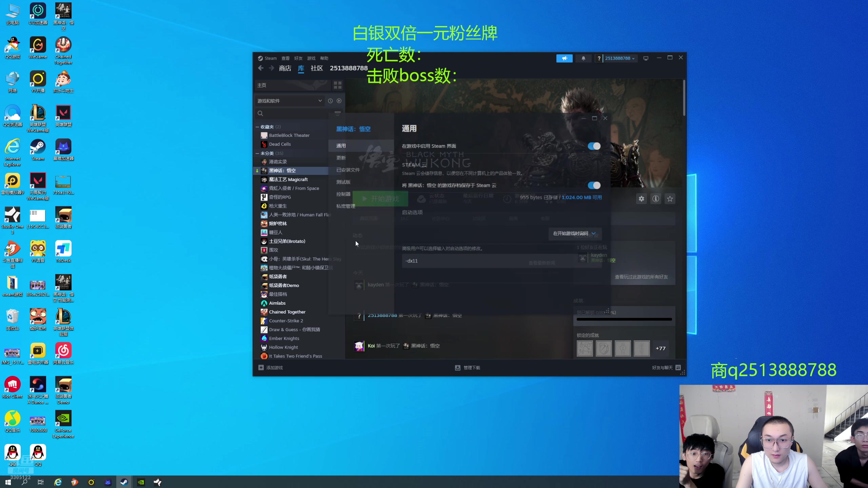
Task: Open the Steam menu
Action: (x=271, y=58)
